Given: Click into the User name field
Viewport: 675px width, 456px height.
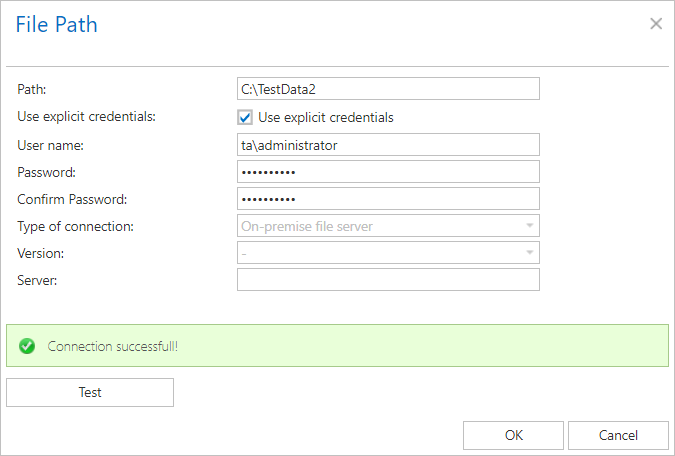Looking at the screenshot, I should [x=388, y=145].
